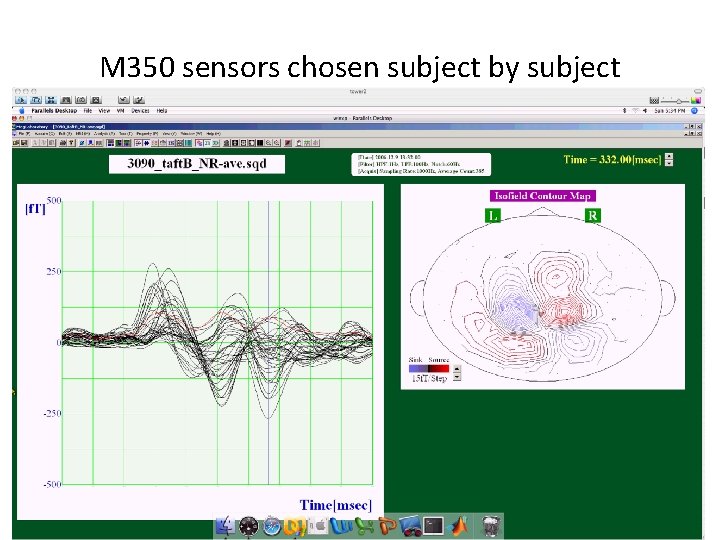
Task: Click the red source region on the contour map
Action: 564,310
